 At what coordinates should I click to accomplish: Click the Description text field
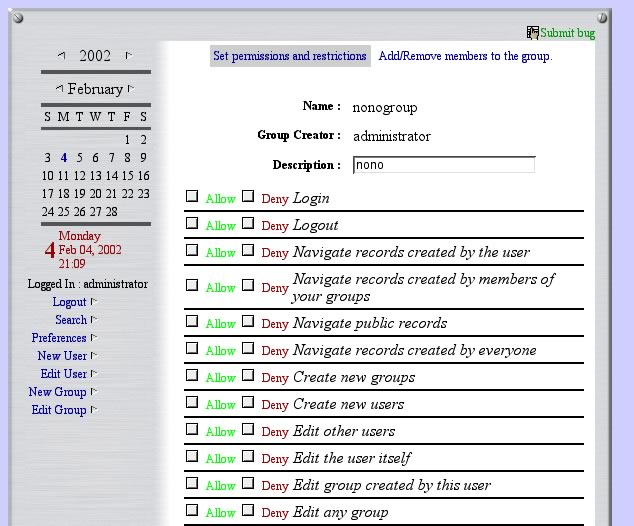(x=444, y=165)
